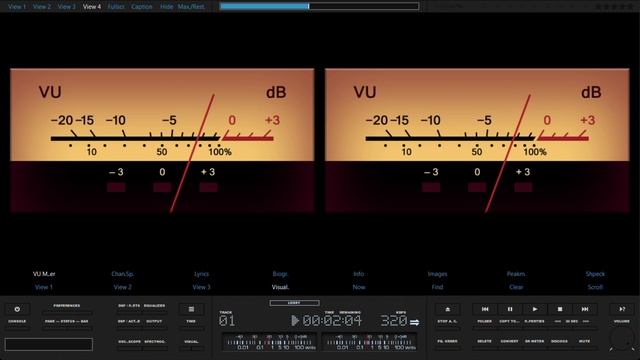Switch to View 3 in top bar

[x=67, y=7]
